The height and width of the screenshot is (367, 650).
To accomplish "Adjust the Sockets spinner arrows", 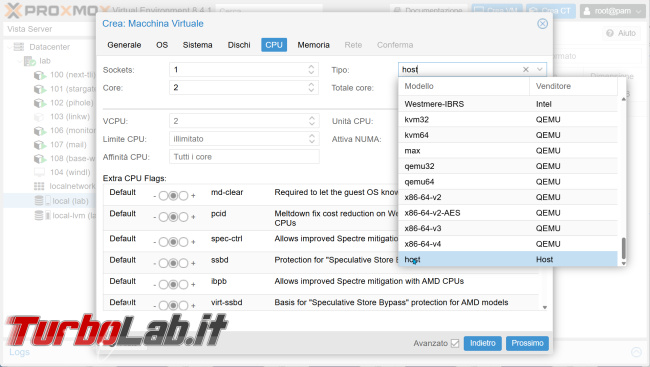I will (x=311, y=70).
